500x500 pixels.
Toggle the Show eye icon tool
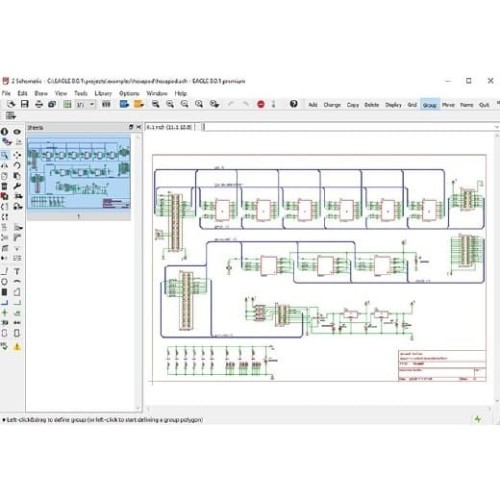(x=17, y=132)
